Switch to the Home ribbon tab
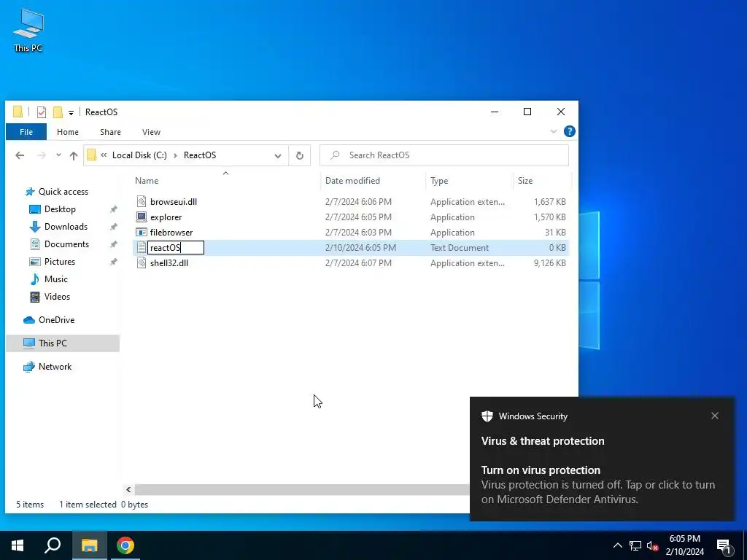 pos(68,132)
